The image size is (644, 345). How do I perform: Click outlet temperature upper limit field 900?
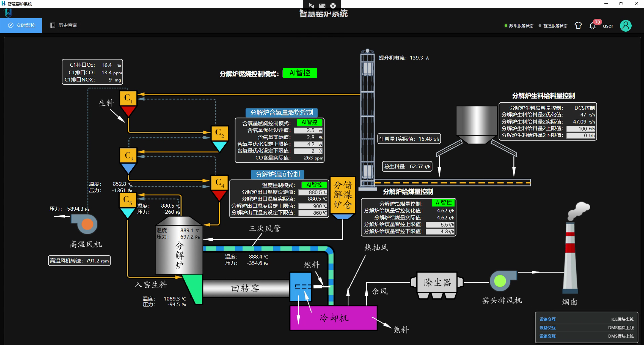point(313,206)
